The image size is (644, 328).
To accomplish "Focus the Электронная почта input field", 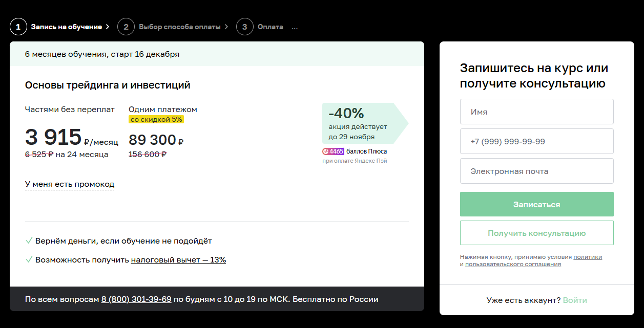I will (536, 171).
